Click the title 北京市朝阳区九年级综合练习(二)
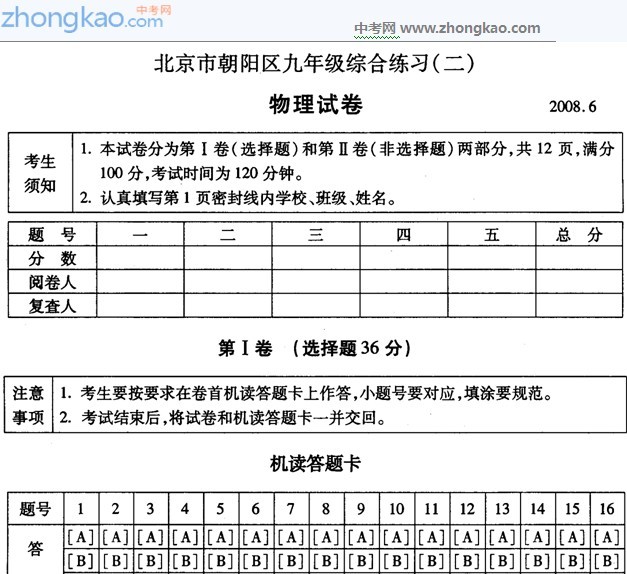627x574 pixels. pos(314,63)
